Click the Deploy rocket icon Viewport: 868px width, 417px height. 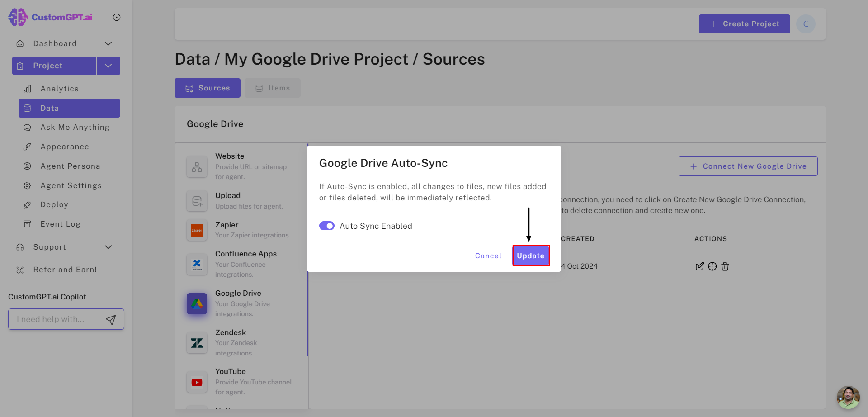tap(27, 205)
